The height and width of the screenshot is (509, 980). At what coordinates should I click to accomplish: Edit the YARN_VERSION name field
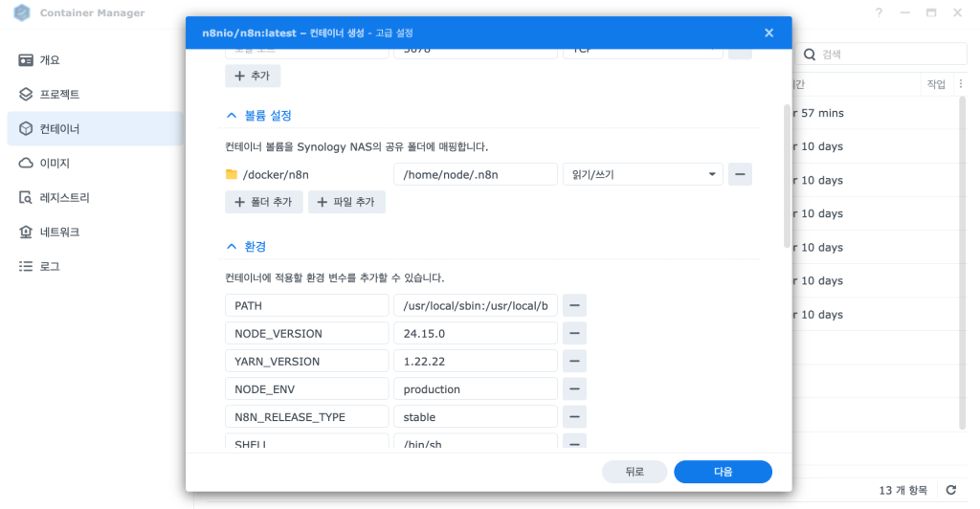click(x=307, y=361)
